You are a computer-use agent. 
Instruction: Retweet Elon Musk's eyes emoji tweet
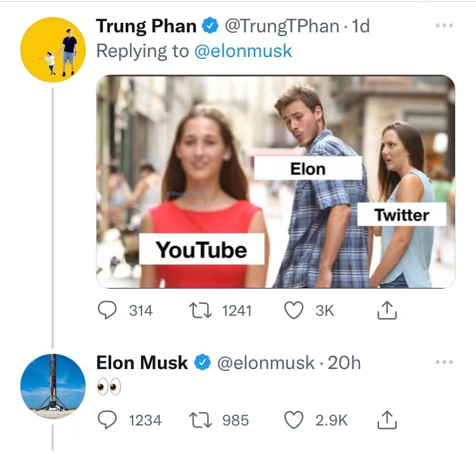200,420
